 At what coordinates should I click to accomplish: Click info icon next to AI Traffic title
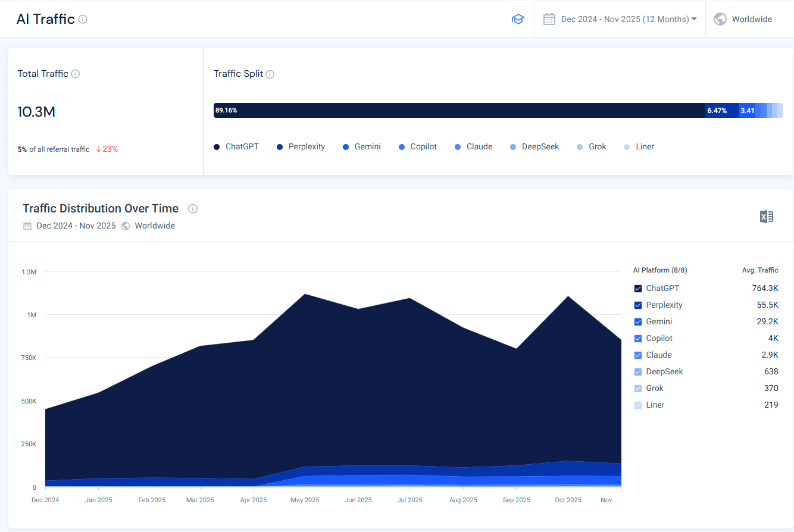click(83, 19)
